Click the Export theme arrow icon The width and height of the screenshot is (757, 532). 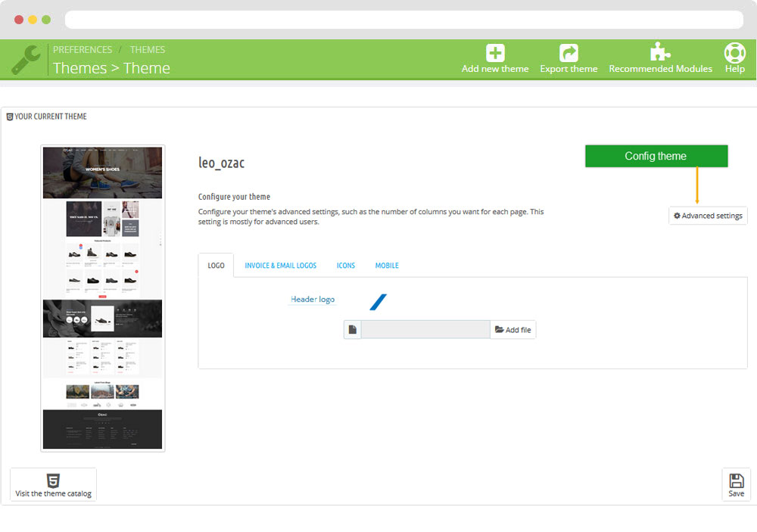coord(569,53)
